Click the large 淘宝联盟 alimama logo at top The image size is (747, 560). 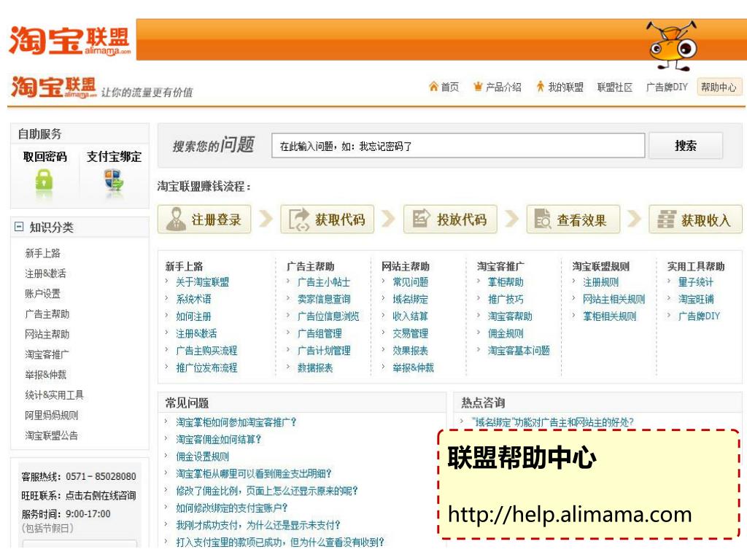[69, 41]
